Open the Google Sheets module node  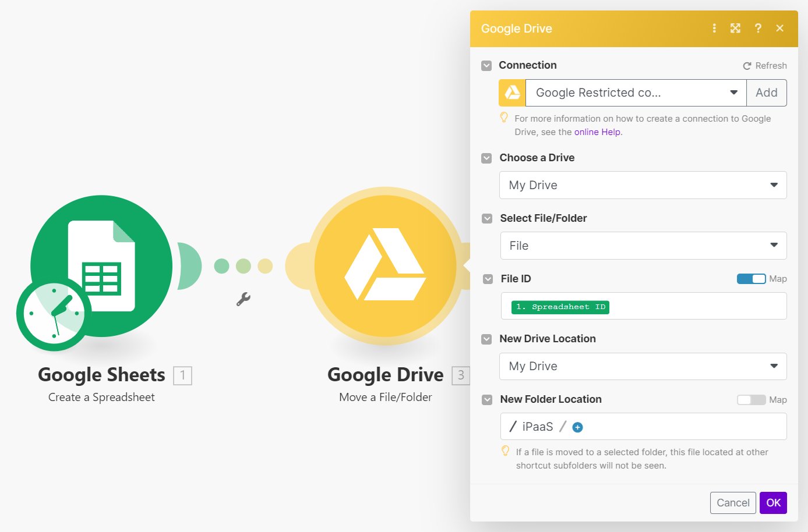tap(101, 265)
